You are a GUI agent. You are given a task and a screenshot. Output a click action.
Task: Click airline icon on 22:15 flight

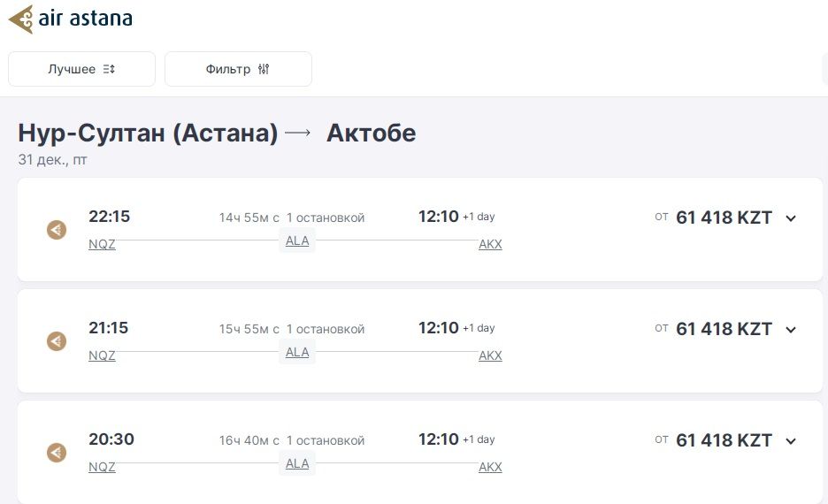point(57,230)
